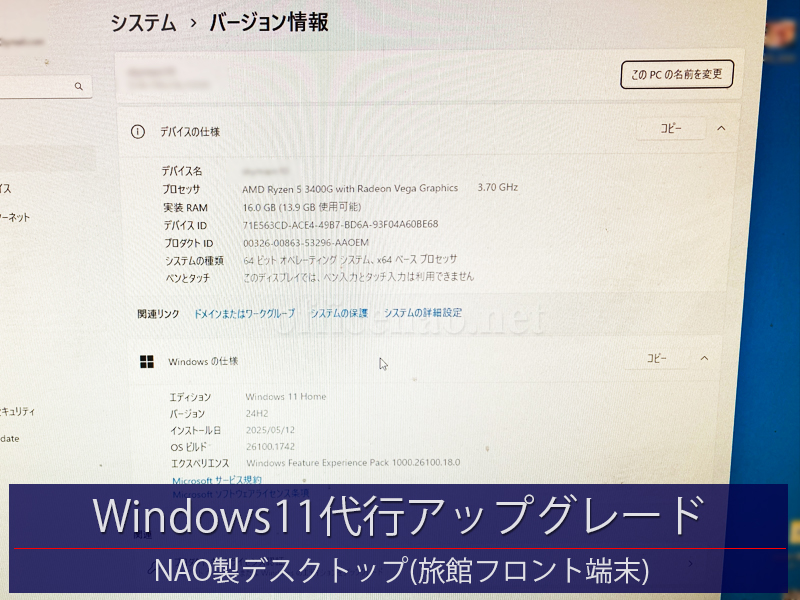800x600 pixels.
Task: Open システムの保護 link
Action: [339, 313]
